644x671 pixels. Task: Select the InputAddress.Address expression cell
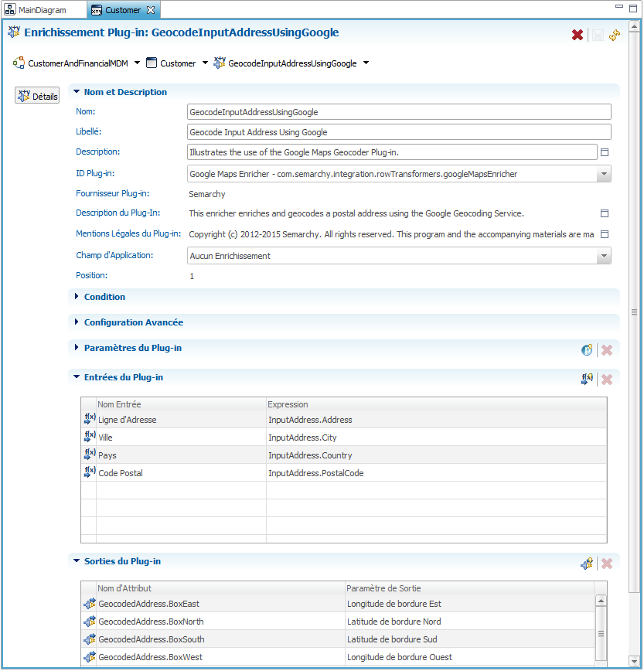[437, 420]
